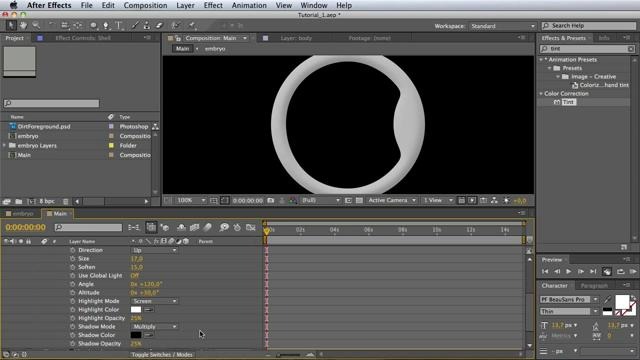This screenshot has height=360, width=640.
Task: Switch to the Effect Controls panel tab
Action: 83,38
